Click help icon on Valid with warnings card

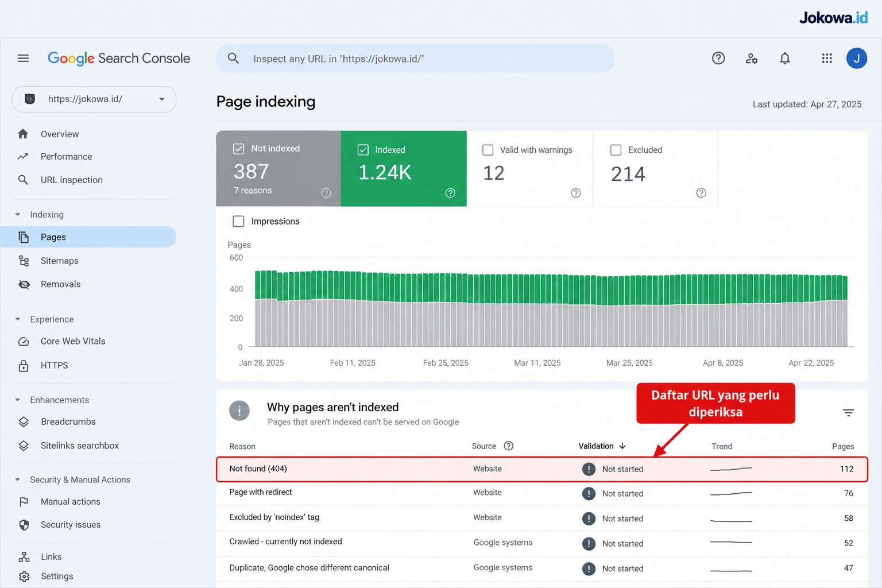coord(576,193)
